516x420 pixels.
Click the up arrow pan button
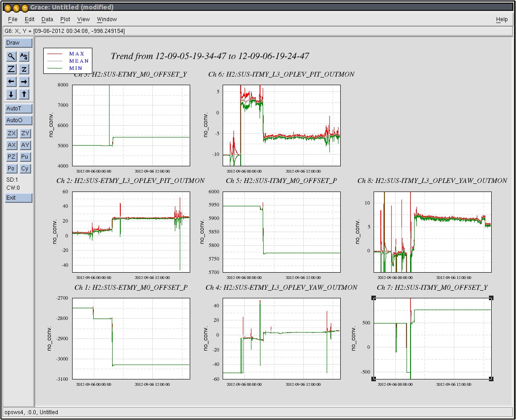click(x=24, y=95)
